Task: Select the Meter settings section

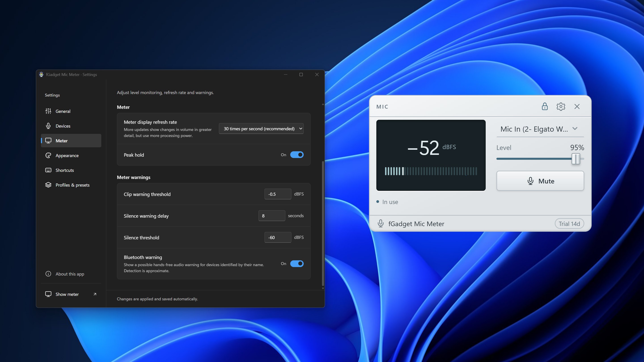Action: point(71,141)
